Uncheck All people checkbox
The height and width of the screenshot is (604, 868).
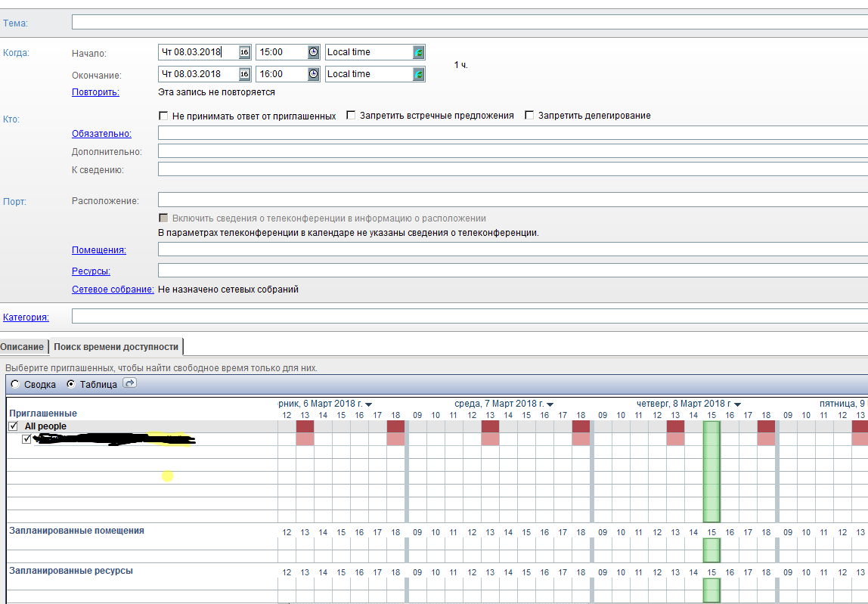pos(14,426)
